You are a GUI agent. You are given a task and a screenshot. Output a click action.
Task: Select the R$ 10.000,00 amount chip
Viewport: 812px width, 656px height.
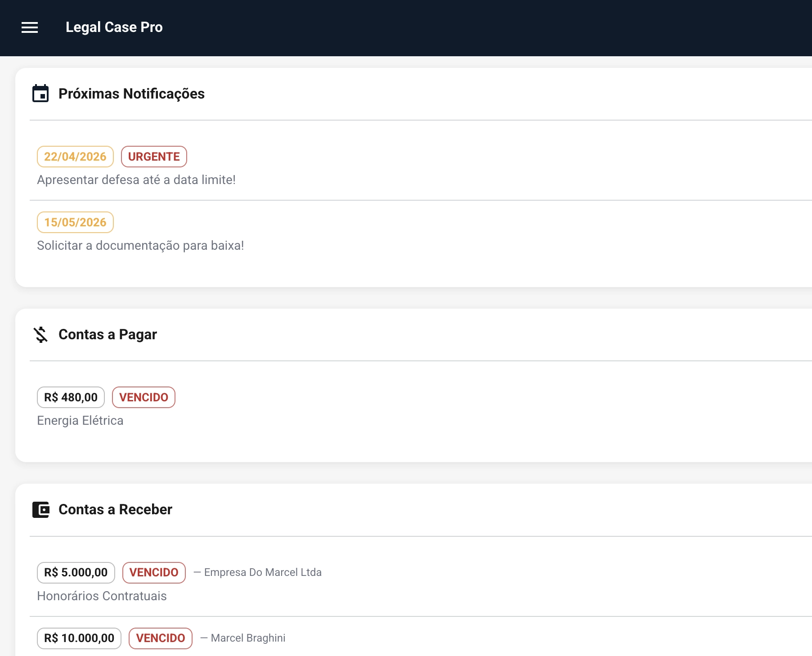point(79,638)
